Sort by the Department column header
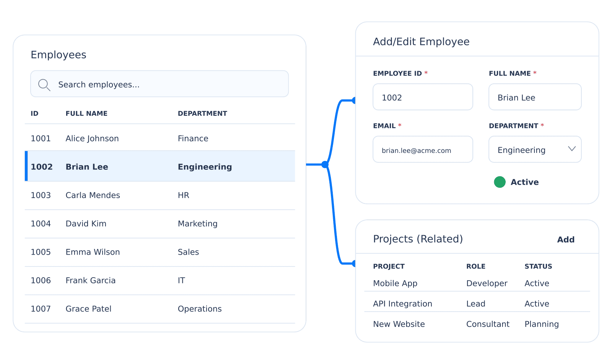The height and width of the screenshot is (364, 612). [202, 114]
